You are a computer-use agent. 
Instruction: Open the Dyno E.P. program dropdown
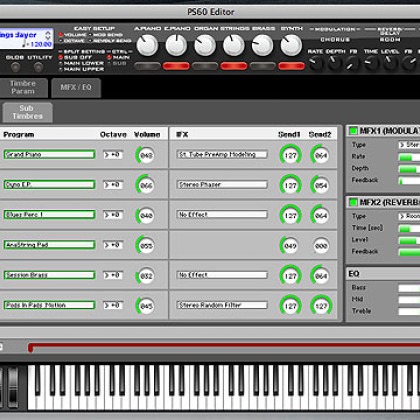tap(49, 185)
